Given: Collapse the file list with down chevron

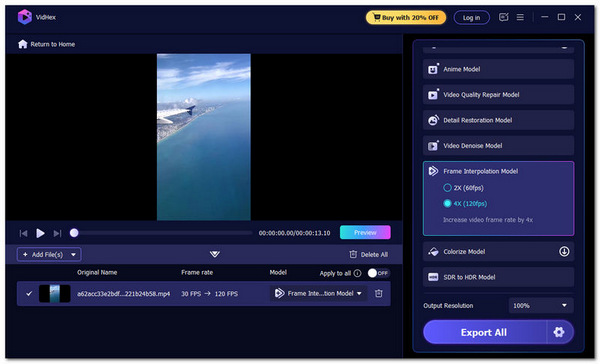Looking at the screenshot, I should 215,254.
